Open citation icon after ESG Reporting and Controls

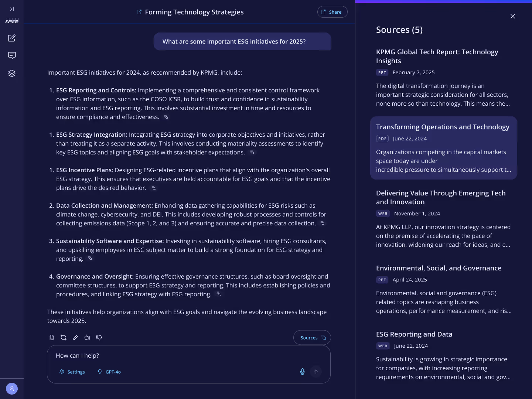click(166, 117)
